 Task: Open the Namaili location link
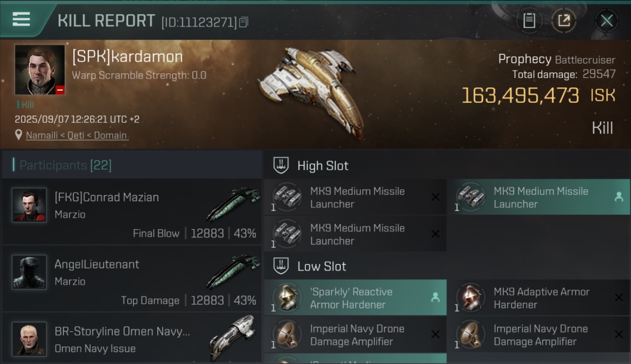[x=77, y=135]
